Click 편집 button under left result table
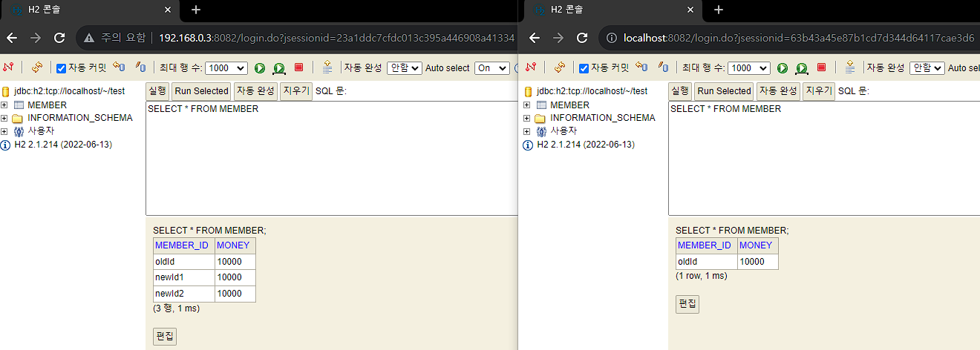 click(x=165, y=336)
